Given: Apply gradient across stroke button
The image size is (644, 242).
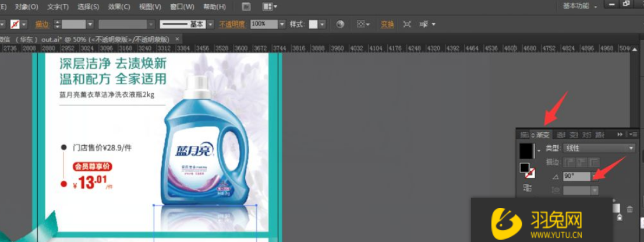Looking at the screenshot, I should [x=594, y=162].
